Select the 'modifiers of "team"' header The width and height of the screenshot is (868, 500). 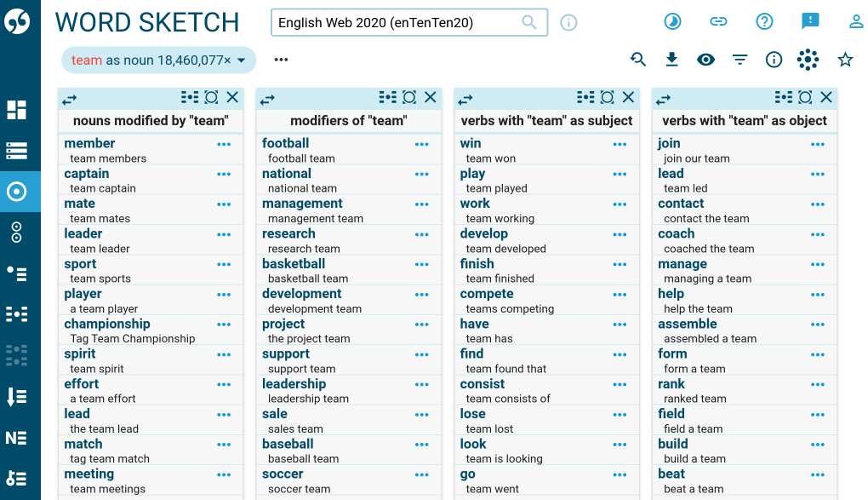click(349, 120)
